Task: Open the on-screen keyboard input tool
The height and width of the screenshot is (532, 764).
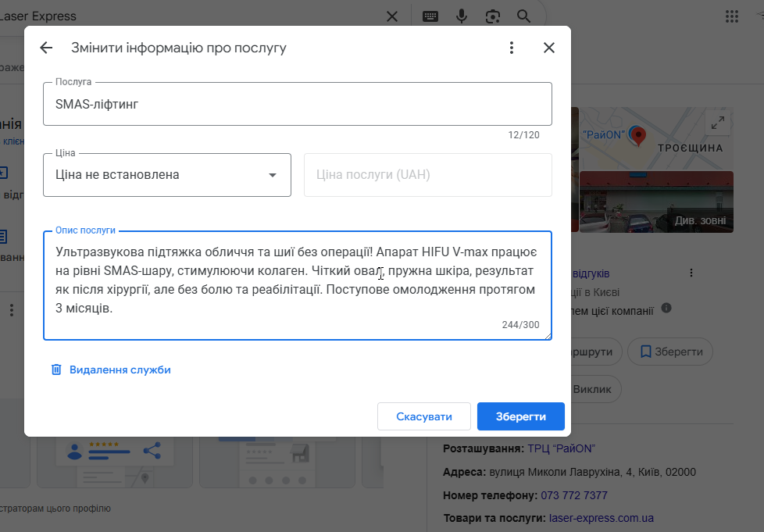Action: click(430, 16)
